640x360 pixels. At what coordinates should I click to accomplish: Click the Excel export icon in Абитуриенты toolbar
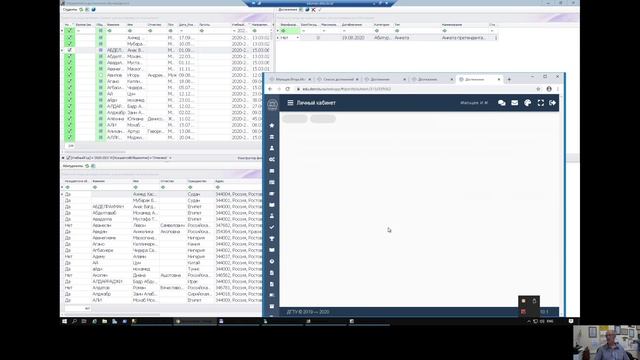pyautogui.click(x=93, y=166)
